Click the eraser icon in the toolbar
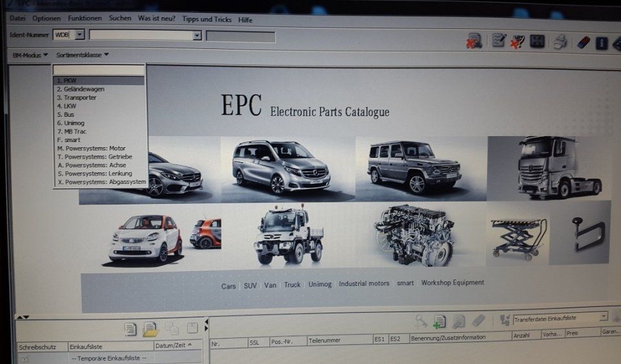621x364 pixels. tap(583, 43)
